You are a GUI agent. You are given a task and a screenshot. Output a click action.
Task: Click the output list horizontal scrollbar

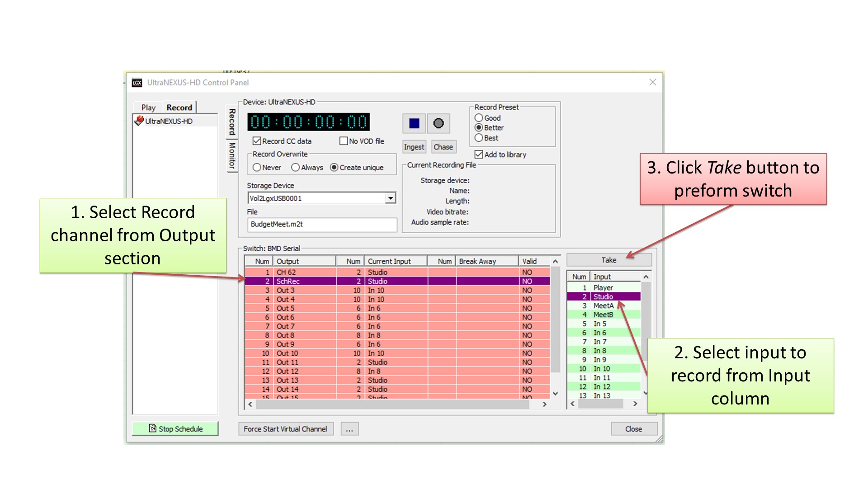click(392, 404)
